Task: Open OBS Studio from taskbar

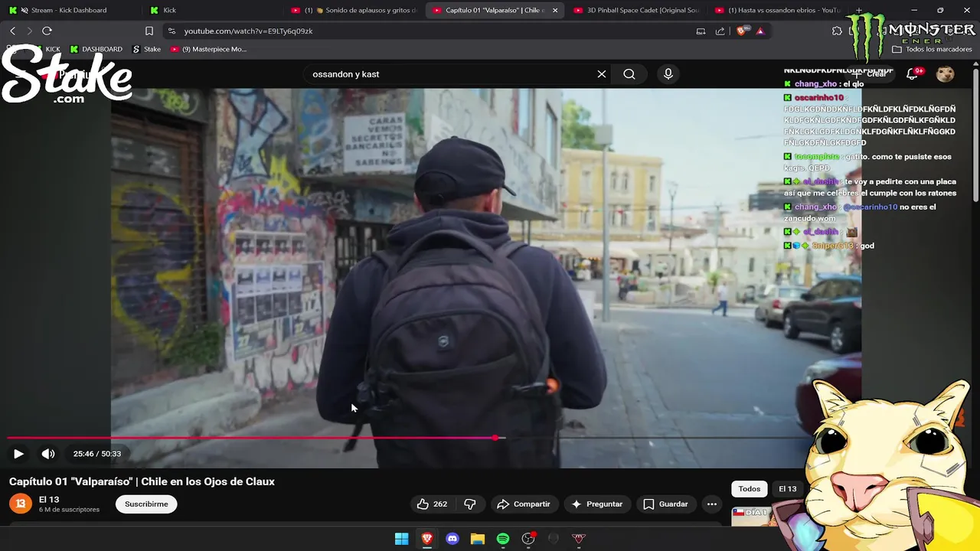Action: 528,539
